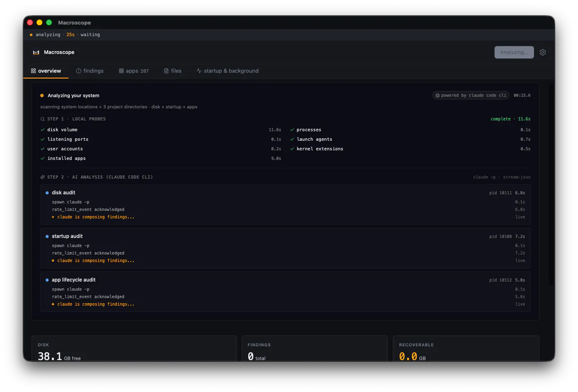Click the blue status dot for disk audit
Viewport: 578px width, 392px height.
tap(47, 193)
